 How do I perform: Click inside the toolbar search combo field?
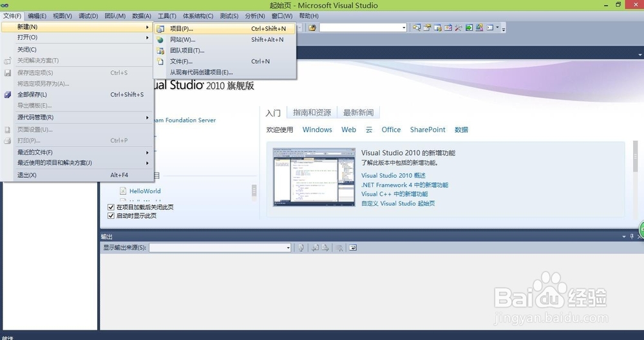click(x=360, y=28)
